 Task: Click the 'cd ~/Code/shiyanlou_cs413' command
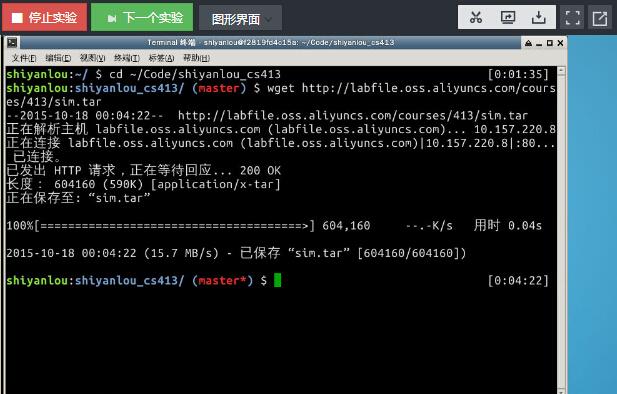195,74
